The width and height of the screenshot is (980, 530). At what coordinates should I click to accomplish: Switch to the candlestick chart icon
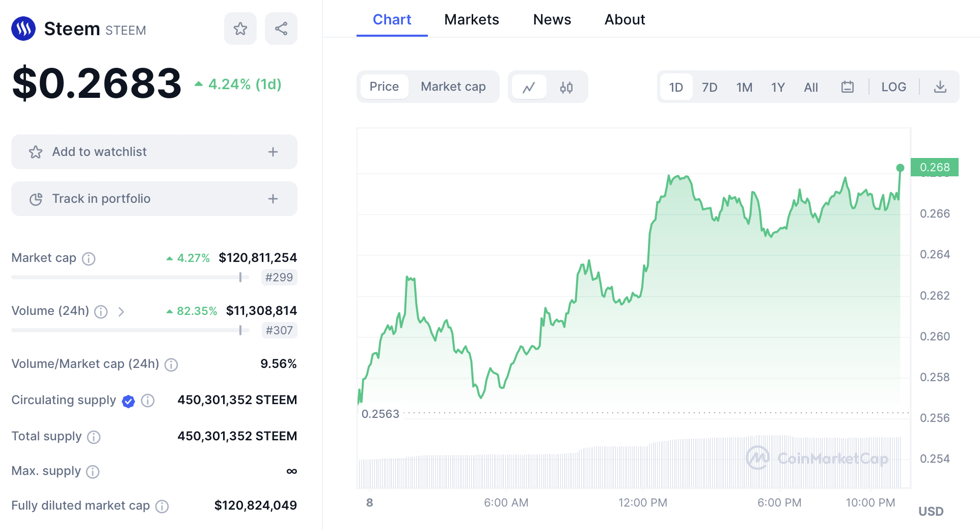pyautogui.click(x=566, y=87)
